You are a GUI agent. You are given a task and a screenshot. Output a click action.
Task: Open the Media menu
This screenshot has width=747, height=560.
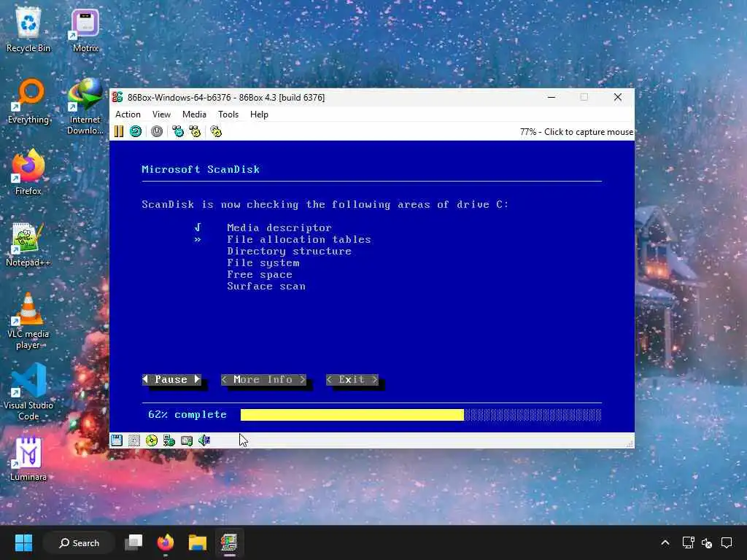194,114
